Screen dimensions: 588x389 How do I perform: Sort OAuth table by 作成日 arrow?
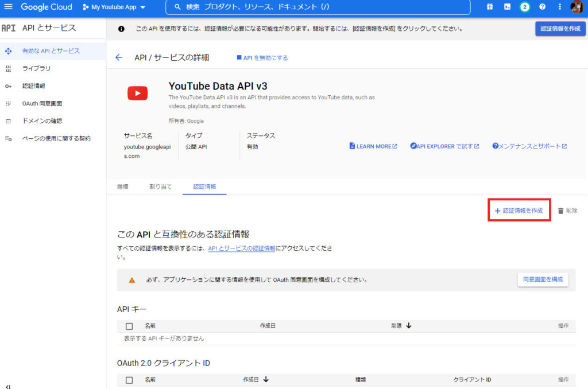tap(266, 379)
